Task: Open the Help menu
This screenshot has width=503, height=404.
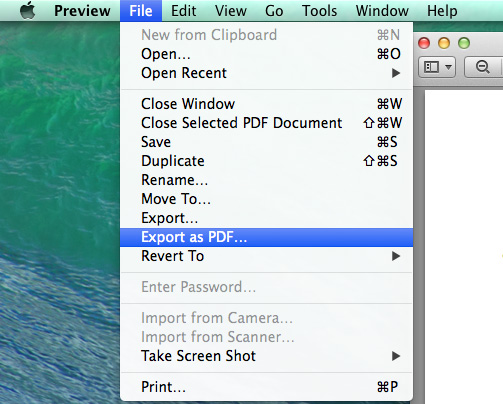Action: coord(442,11)
